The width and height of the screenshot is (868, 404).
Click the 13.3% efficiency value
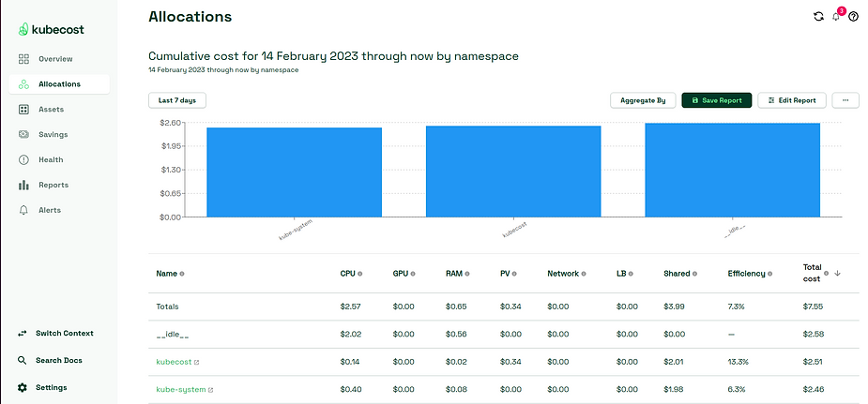738,362
